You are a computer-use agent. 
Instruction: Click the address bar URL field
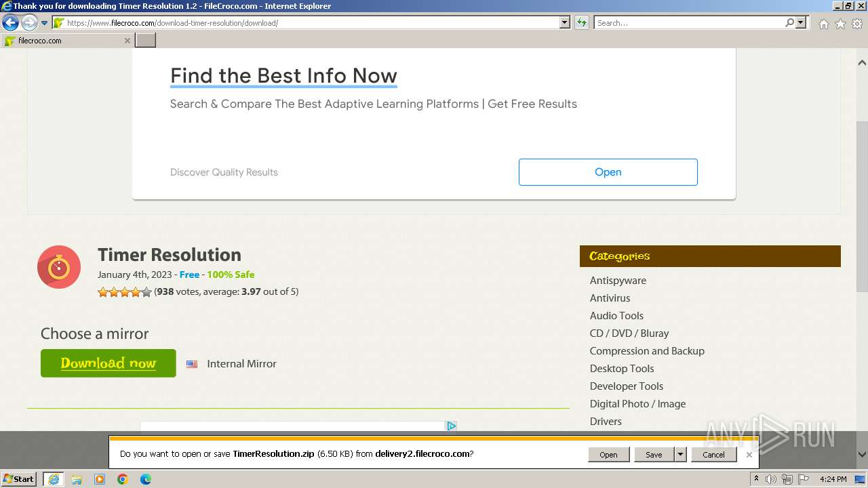[307, 23]
